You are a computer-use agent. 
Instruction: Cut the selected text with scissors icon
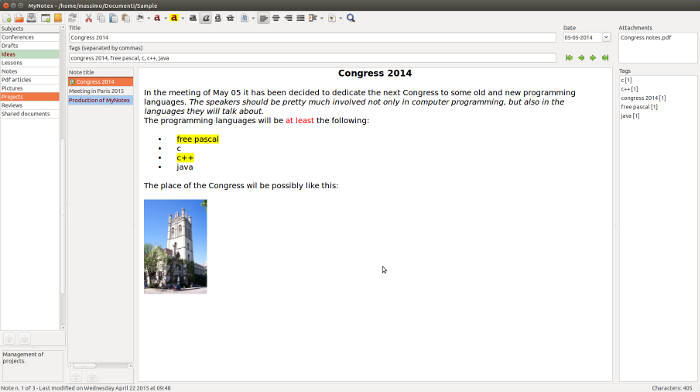[88, 18]
